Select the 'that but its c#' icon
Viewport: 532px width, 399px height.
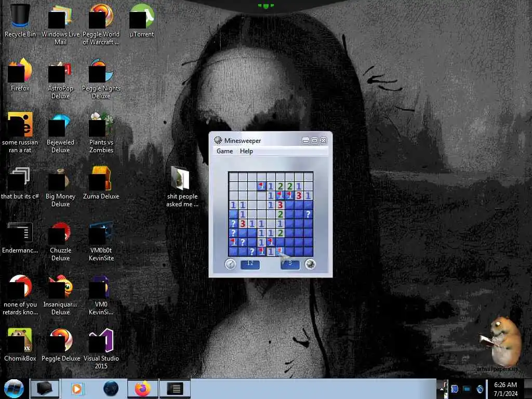tap(20, 183)
